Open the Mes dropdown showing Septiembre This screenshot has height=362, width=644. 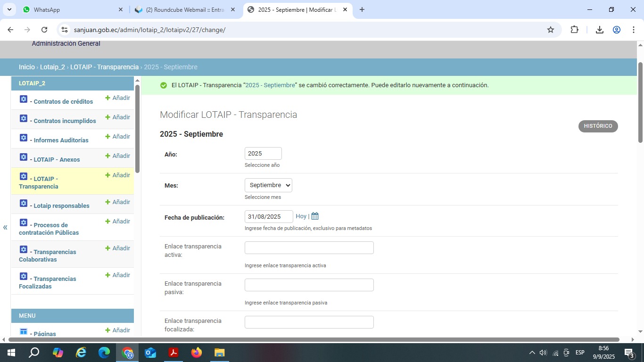click(x=268, y=185)
